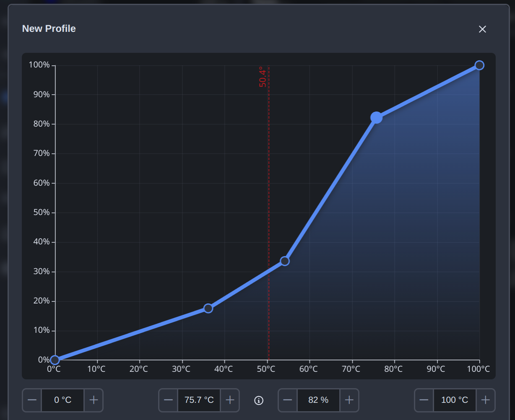Select the curve point near 55°C
The height and width of the screenshot is (420, 515).
pos(285,261)
